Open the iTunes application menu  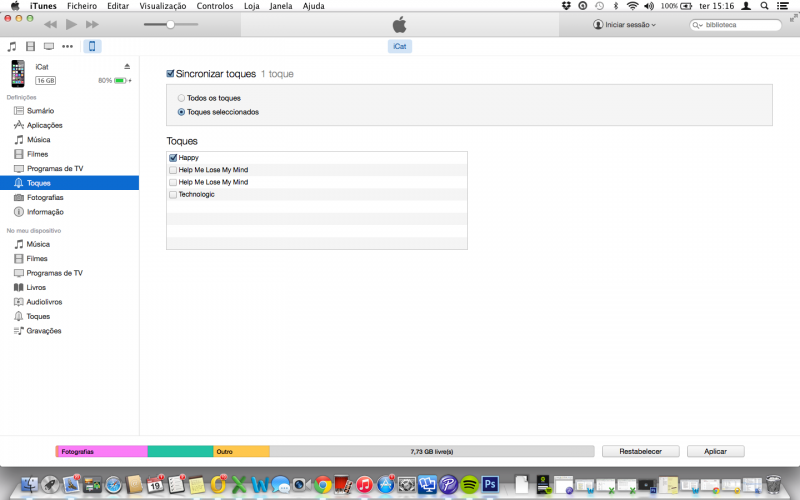[x=43, y=6]
